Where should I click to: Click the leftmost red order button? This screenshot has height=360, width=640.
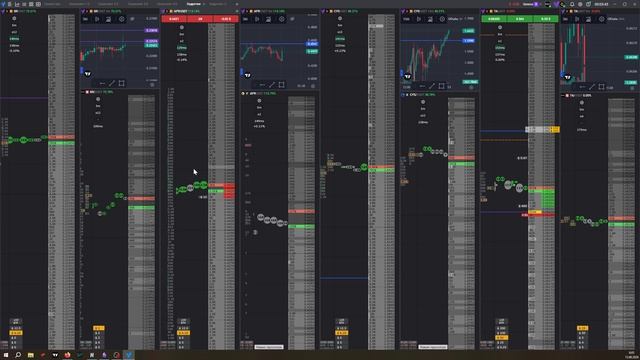[174, 19]
